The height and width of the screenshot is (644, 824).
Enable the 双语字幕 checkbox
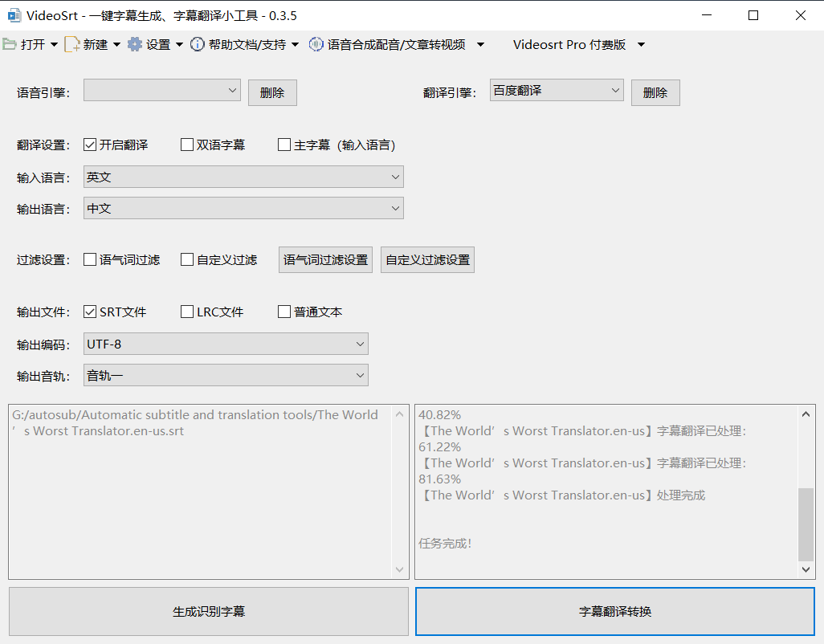click(x=187, y=145)
